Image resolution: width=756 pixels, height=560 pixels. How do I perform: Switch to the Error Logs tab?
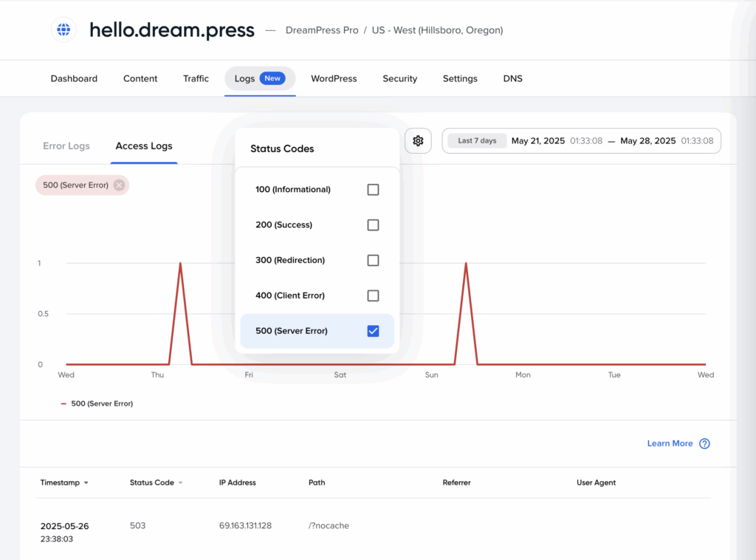pyautogui.click(x=66, y=146)
